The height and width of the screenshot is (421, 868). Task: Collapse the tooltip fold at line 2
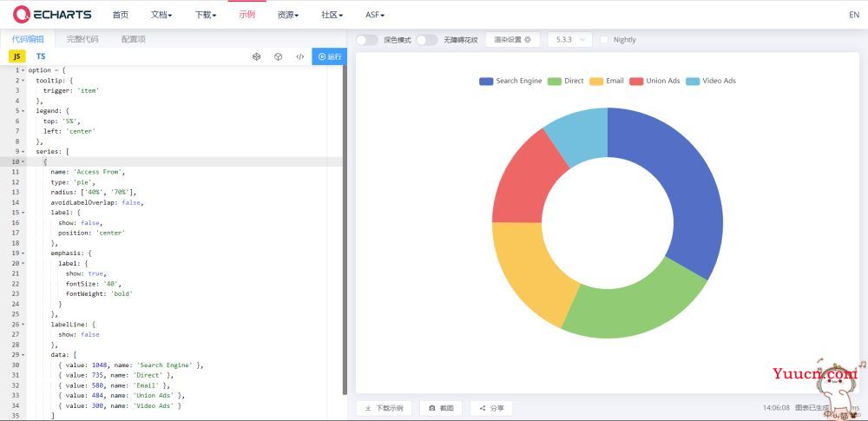coord(23,81)
